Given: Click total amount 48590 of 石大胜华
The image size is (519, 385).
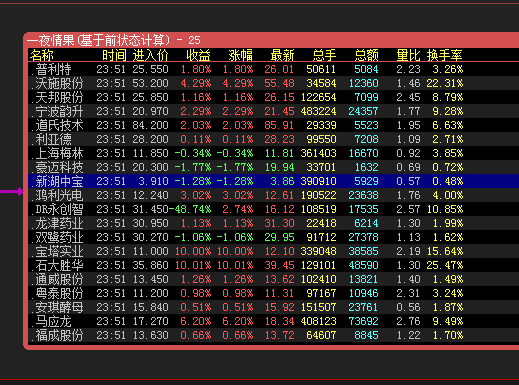Looking at the screenshot, I should (x=363, y=265).
